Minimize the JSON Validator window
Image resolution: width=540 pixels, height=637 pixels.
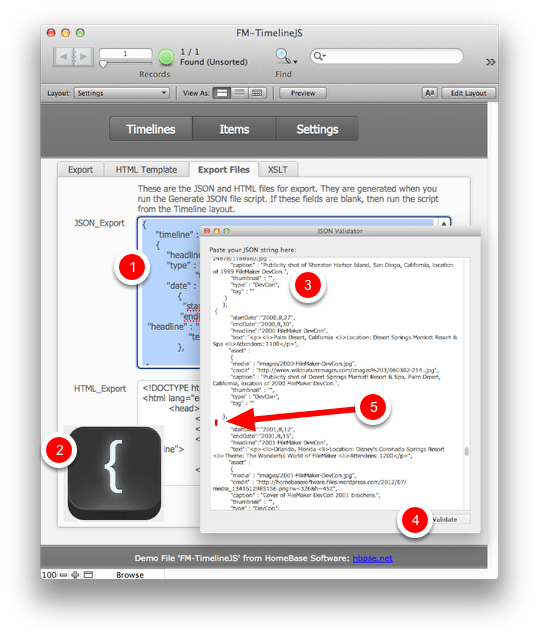point(217,231)
